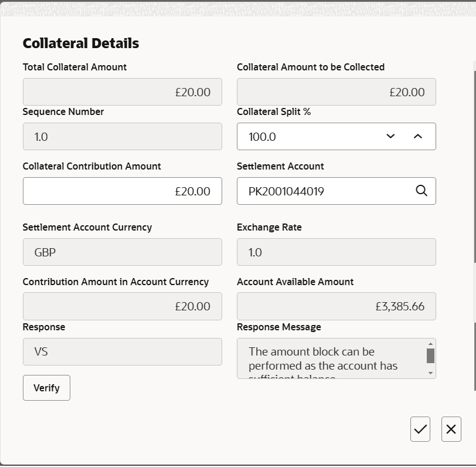The height and width of the screenshot is (467, 476).
Task: Increase Collateral Split % with up arrow
Action: (417, 136)
